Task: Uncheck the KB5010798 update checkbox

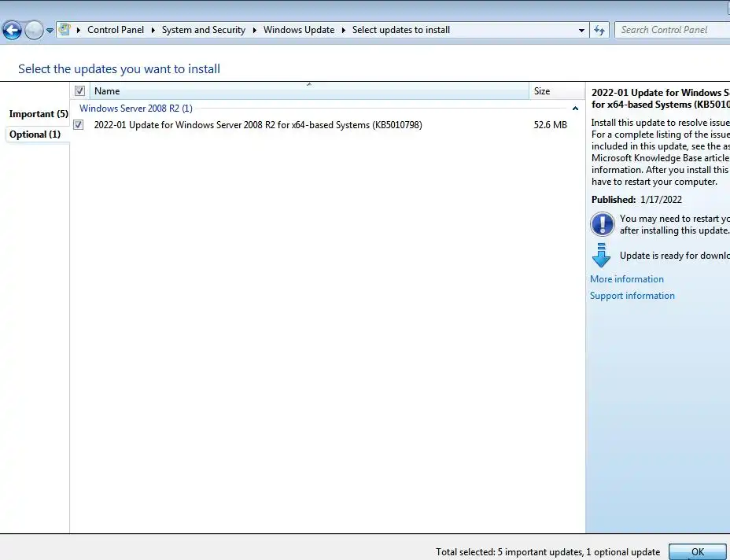Action: pyautogui.click(x=78, y=125)
